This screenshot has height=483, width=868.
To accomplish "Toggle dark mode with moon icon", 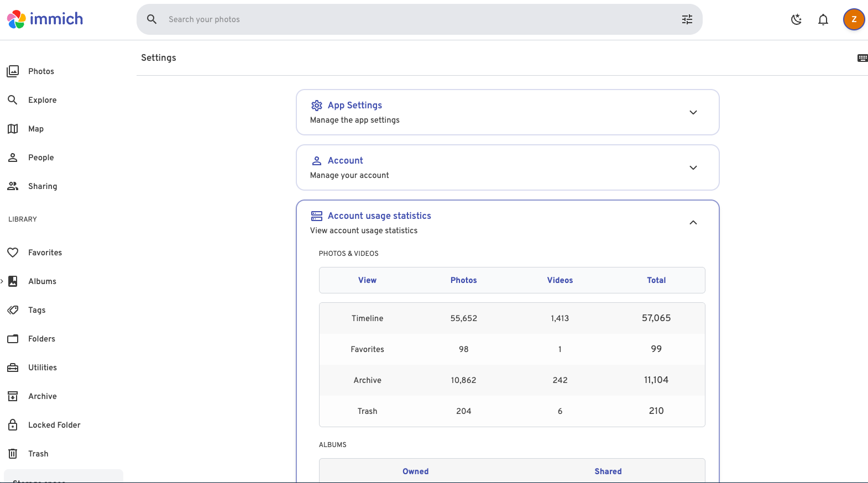I will (x=796, y=19).
